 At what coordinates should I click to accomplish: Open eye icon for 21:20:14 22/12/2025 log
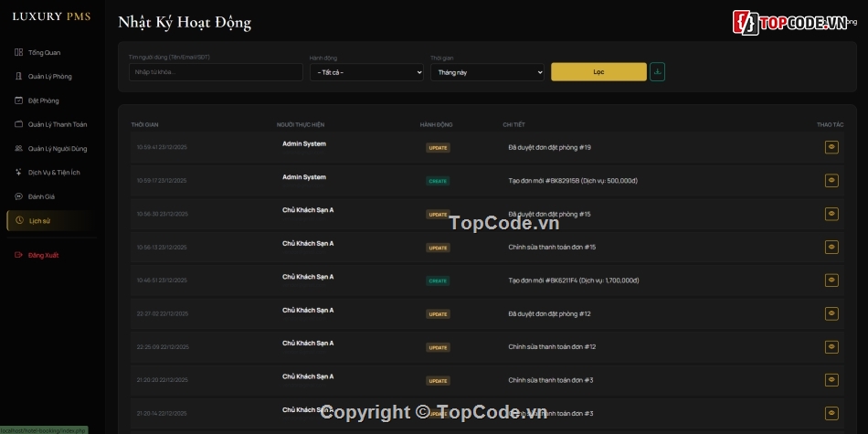pos(831,413)
